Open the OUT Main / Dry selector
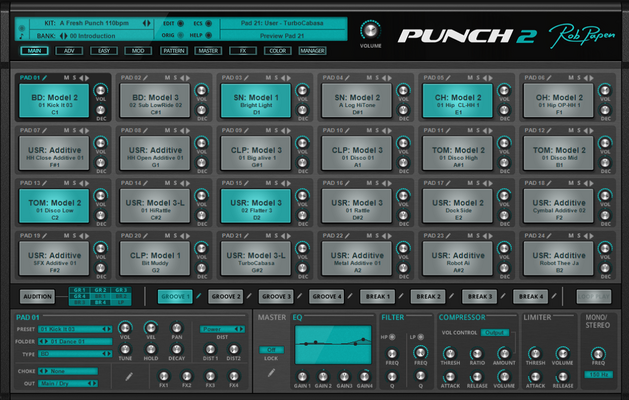This screenshot has height=400, width=629. coord(68,384)
